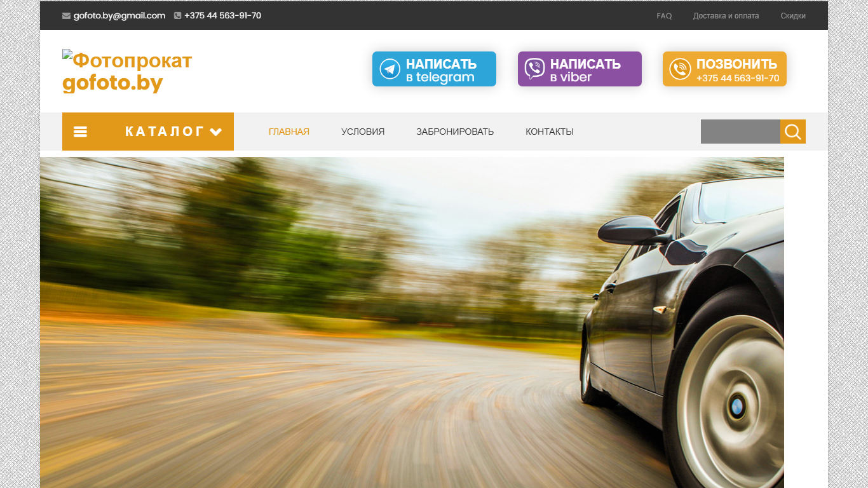Open the Каталог menu label
The image size is (868, 488).
point(165,132)
